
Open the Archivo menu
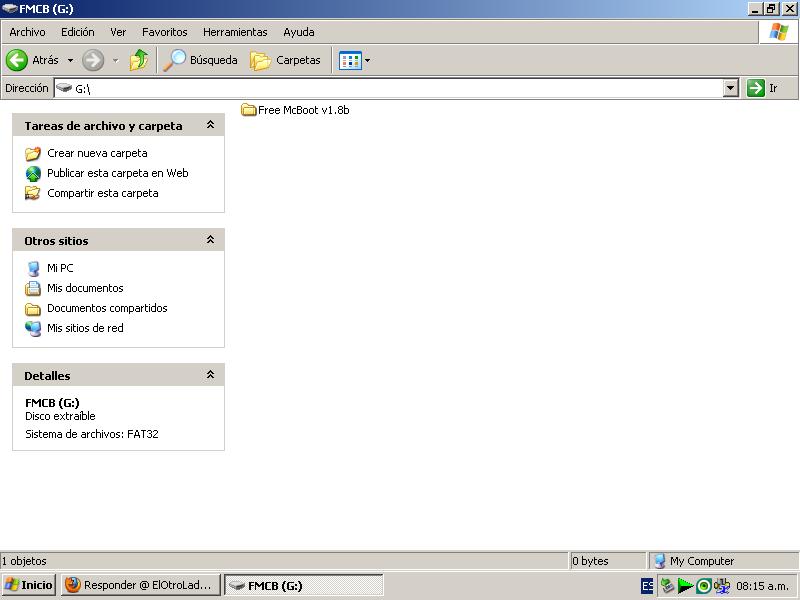tap(27, 32)
